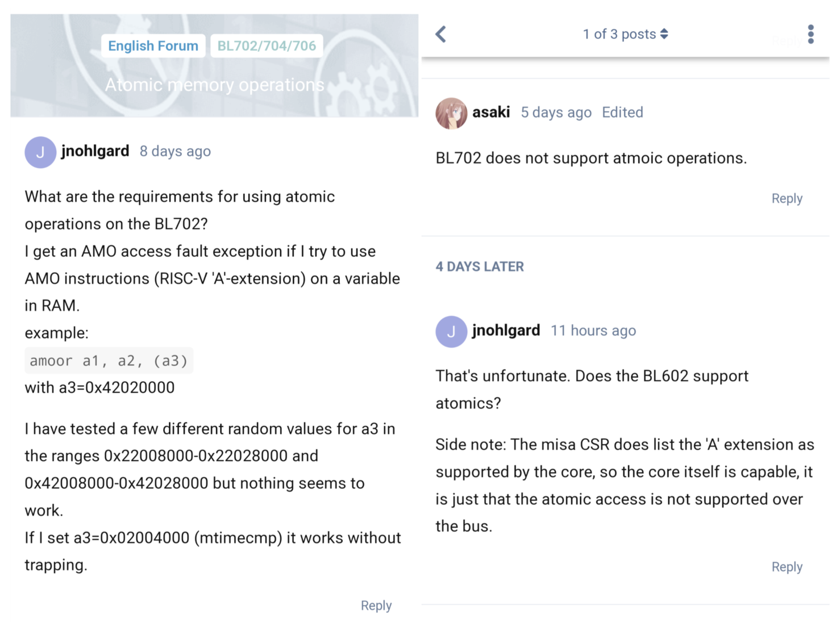Click the '11 hours ago' timestamp
The width and height of the screenshot is (840, 630).
[x=593, y=331]
